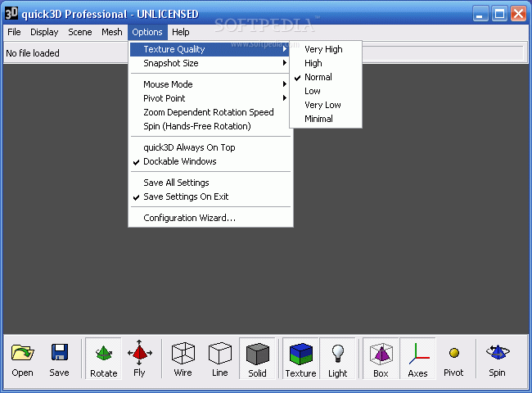
Task: Toggle the Spin toolbar button
Action: tap(497, 359)
